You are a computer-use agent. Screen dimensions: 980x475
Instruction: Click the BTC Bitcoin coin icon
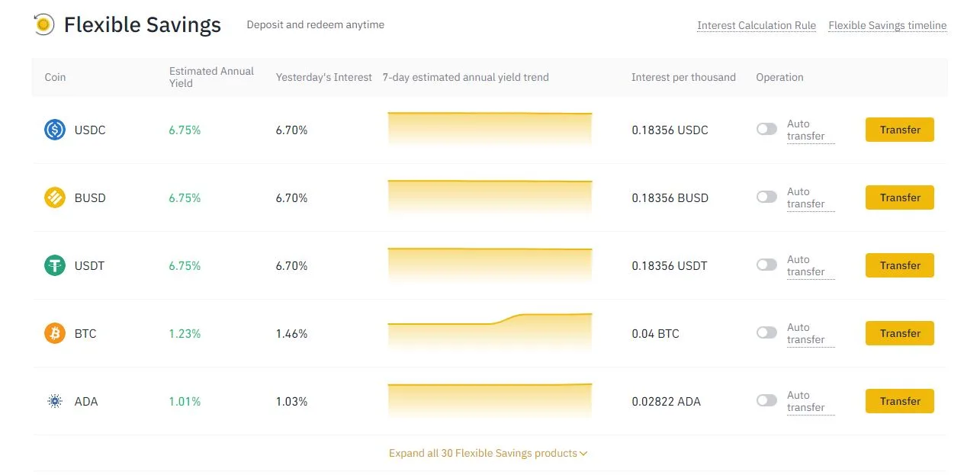tap(55, 333)
